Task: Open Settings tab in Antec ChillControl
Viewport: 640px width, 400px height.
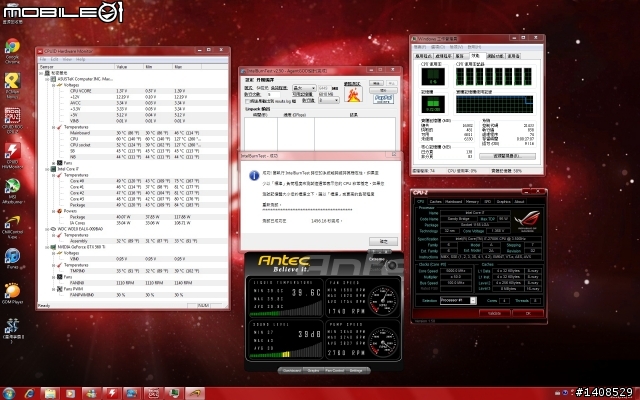Action: [356, 371]
